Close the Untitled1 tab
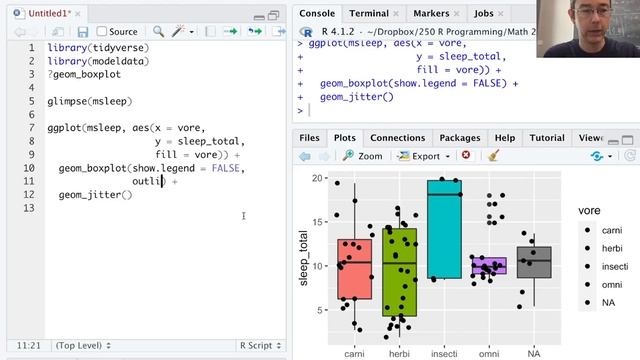 [x=78, y=14]
